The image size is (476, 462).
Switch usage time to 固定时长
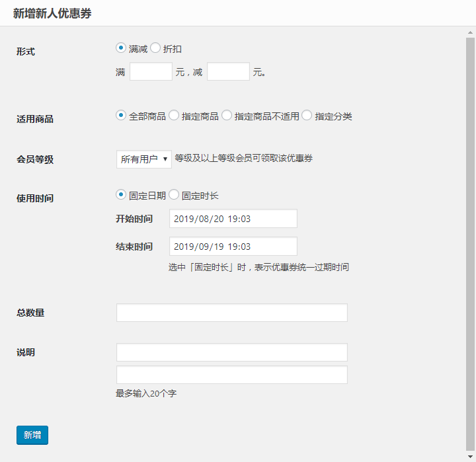point(174,195)
